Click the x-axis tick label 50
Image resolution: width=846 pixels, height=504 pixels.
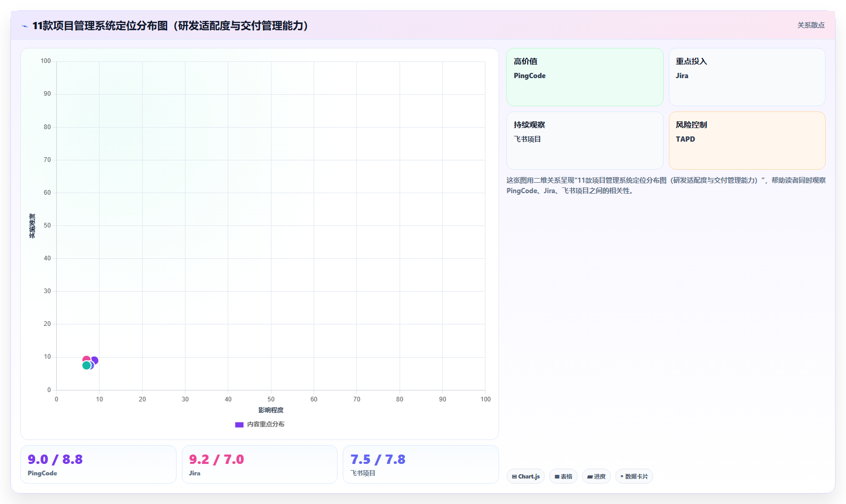pos(271,399)
